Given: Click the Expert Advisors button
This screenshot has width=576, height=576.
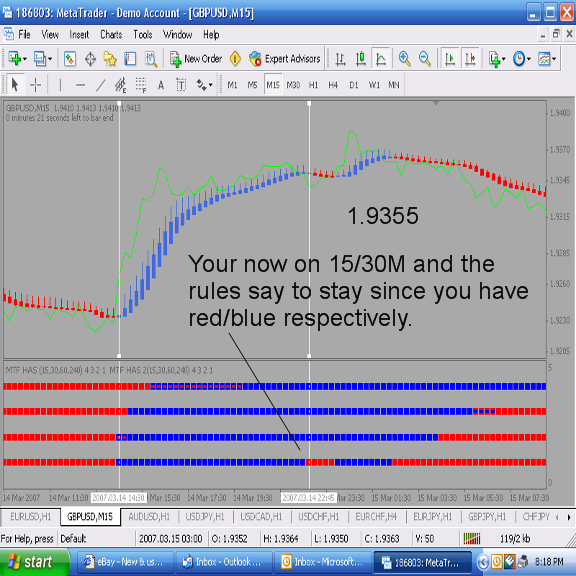Looking at the screenshot, I should [x=284, y=59].
